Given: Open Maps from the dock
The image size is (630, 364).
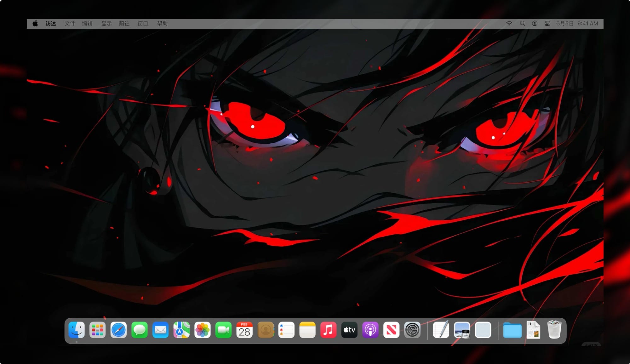Looking at the screenshot, I should tap(181, 330).
